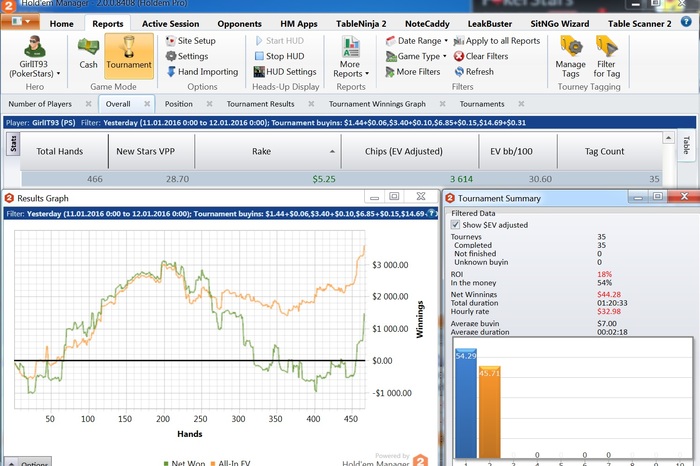Open Manage Tags
Image resolution: width=700 pixels, height=466 pixels.
click(x=571, y=57)
